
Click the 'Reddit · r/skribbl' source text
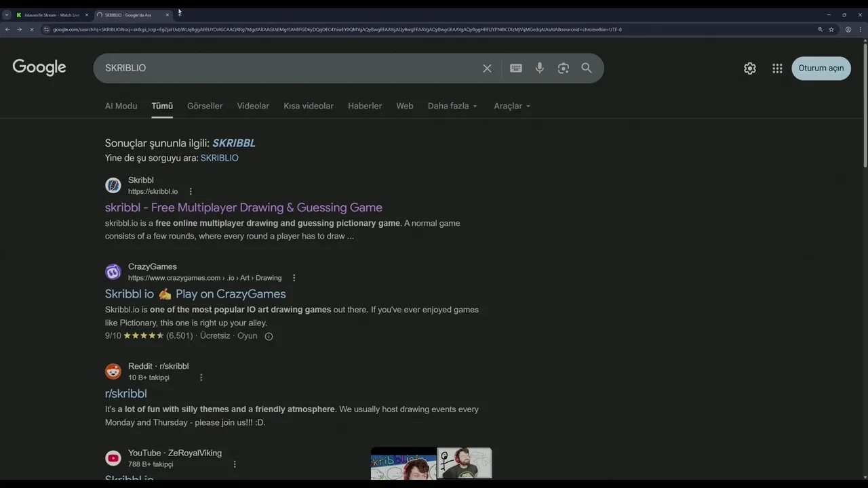(x=159, y=366)
